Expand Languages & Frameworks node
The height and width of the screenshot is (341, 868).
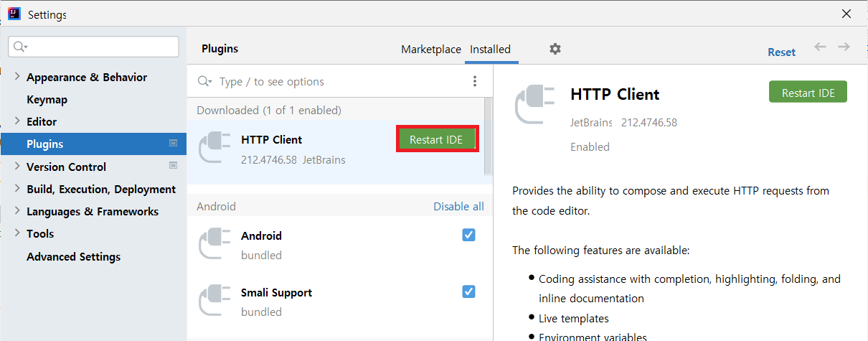tap(17, 211)
